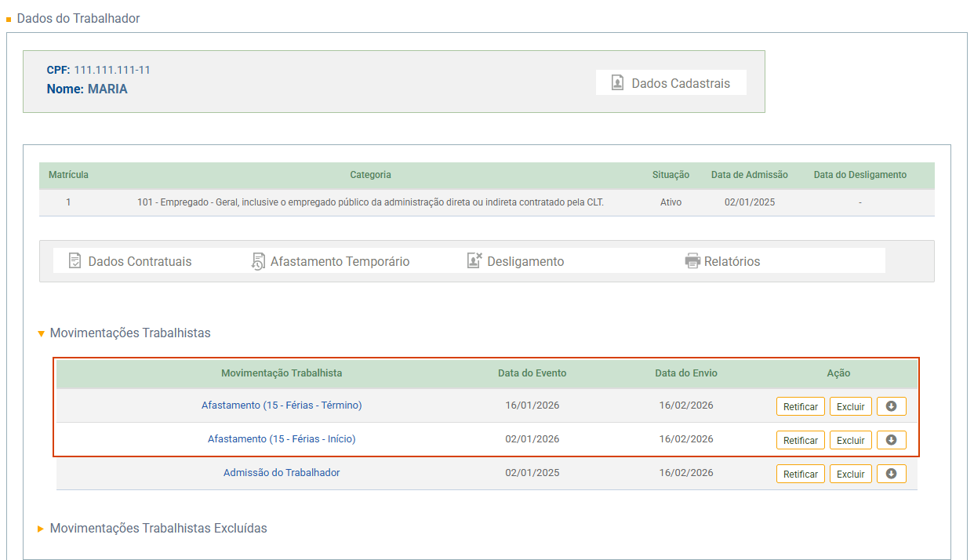
Task: Click the Dados Contratuais document icon
Action: (75, 261)
